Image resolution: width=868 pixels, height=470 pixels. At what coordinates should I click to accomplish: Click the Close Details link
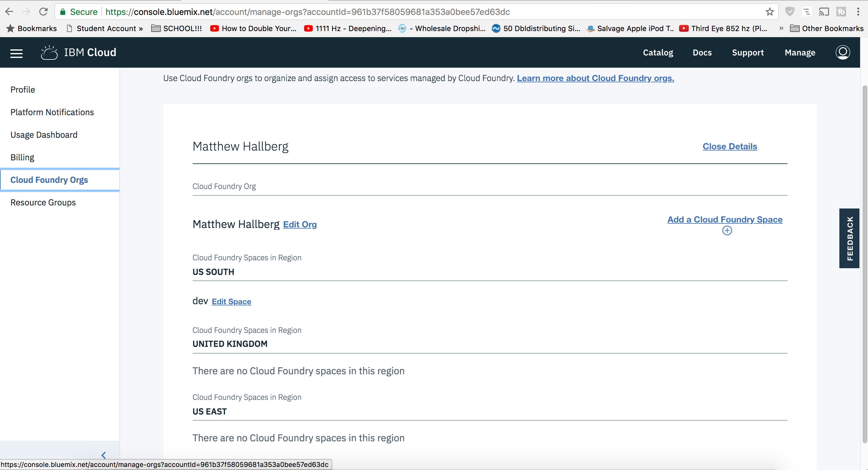[730, 147]
